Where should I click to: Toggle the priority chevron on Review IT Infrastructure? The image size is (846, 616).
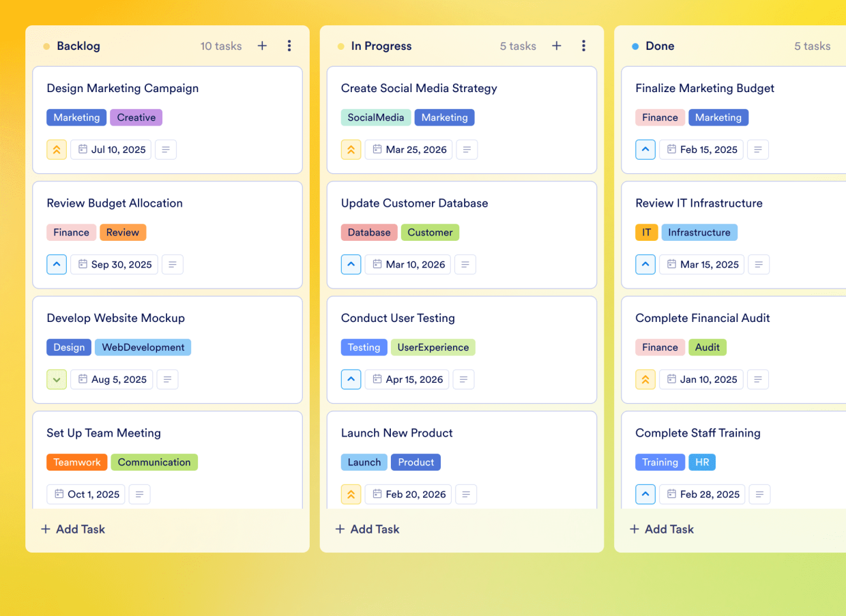pos(645,264)
